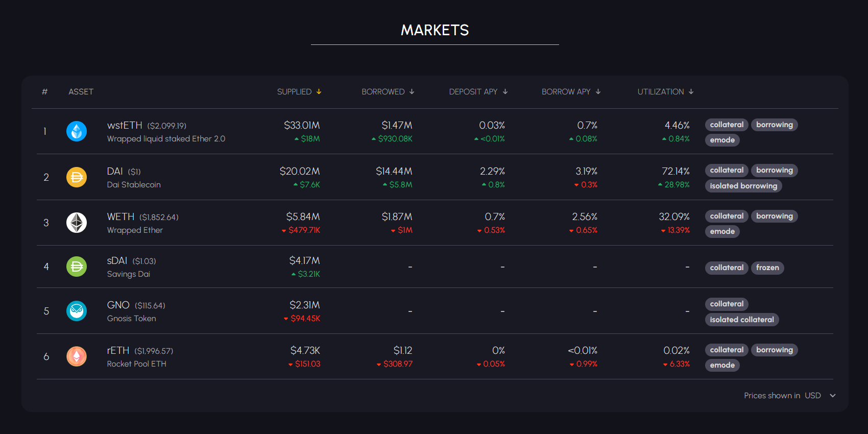868x434 pixels.
Task: Click wstETH utilization 4.46% value
Action: point(677,125)
